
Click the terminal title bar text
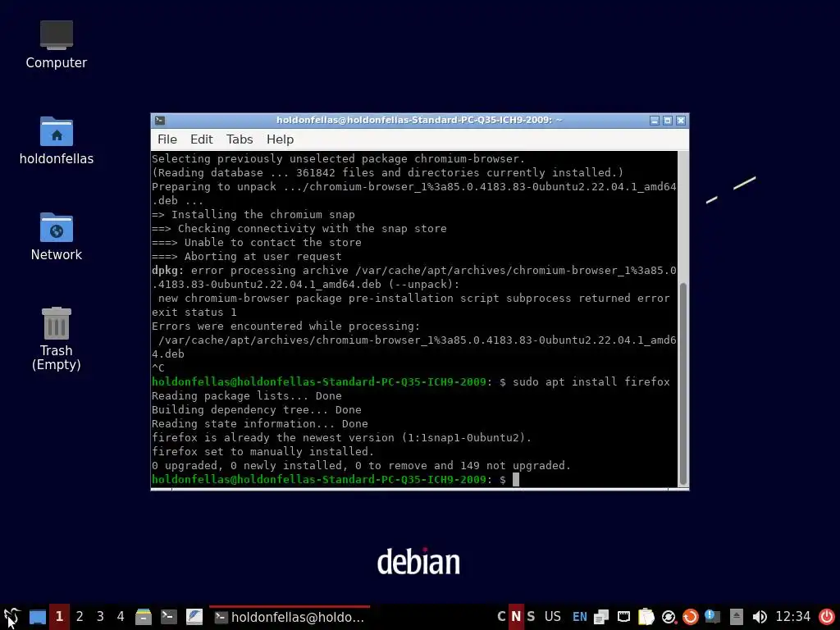point(419,120)
